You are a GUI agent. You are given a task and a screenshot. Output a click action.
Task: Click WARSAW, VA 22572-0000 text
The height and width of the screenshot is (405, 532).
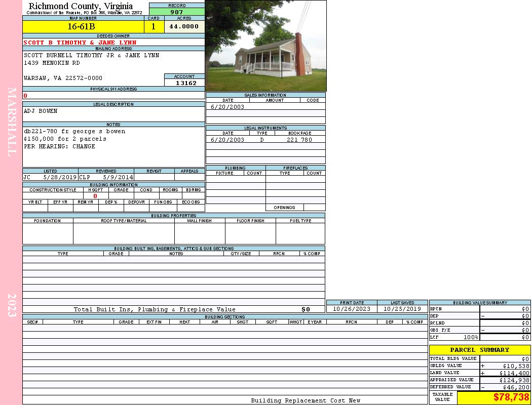(63, 78)
